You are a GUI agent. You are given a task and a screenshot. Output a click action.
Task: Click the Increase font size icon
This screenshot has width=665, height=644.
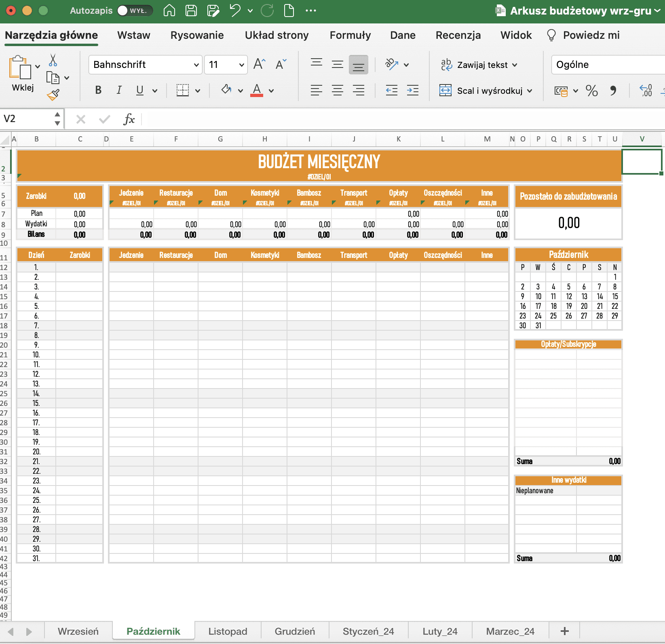(259, 64)
